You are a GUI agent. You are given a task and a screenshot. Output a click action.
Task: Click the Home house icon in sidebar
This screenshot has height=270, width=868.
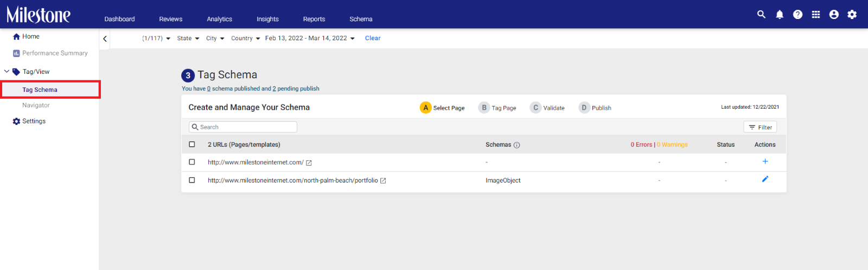pyautogui.click(x=16, y=36)
